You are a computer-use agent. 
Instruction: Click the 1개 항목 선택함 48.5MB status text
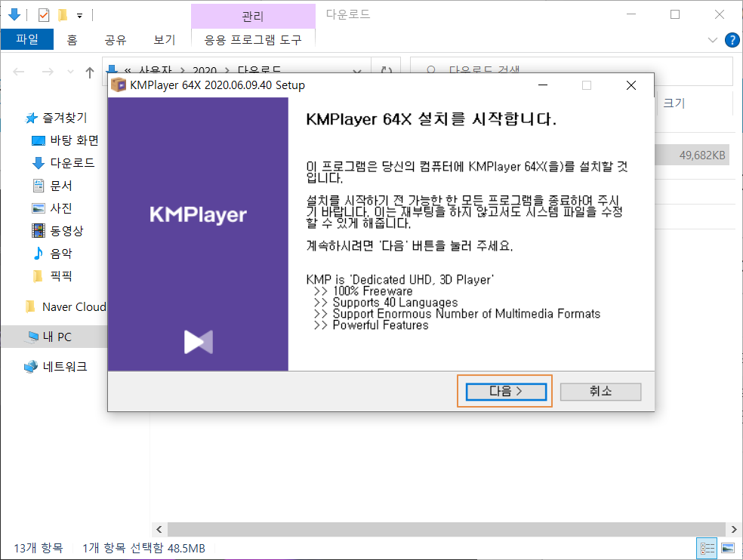coord(144,548)
